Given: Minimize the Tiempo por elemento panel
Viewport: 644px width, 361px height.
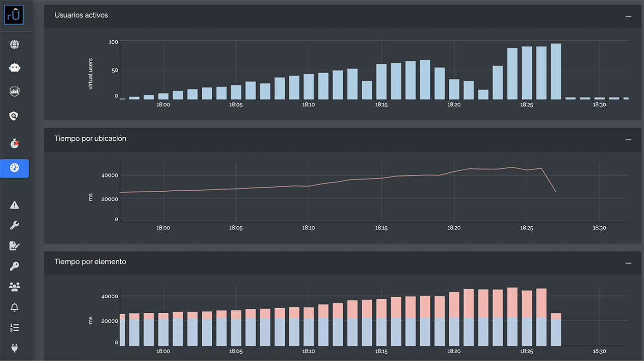Looking at the screenshot, I should pos(628,263).
